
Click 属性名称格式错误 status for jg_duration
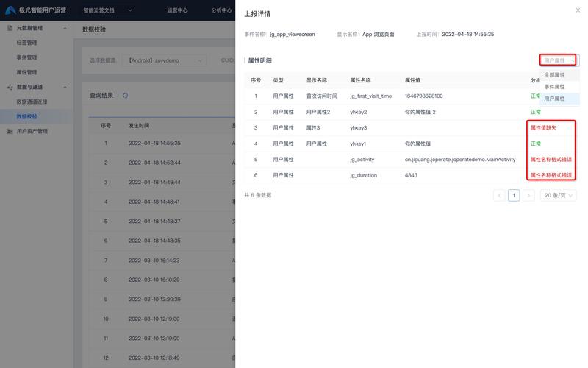tap(551, 175)
